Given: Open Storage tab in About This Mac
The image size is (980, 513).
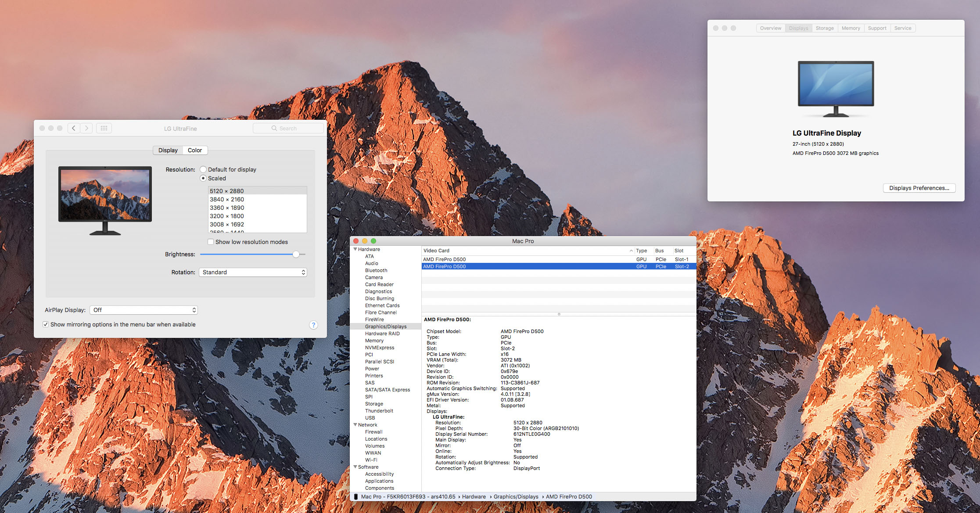Looking at the screenshot, I should [825, 28].
